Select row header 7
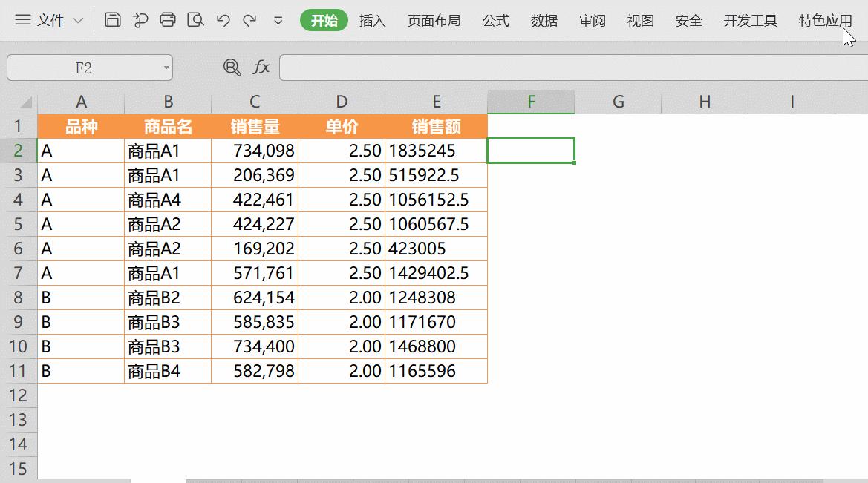The image size is (868, 483). (x=19, y=273)
